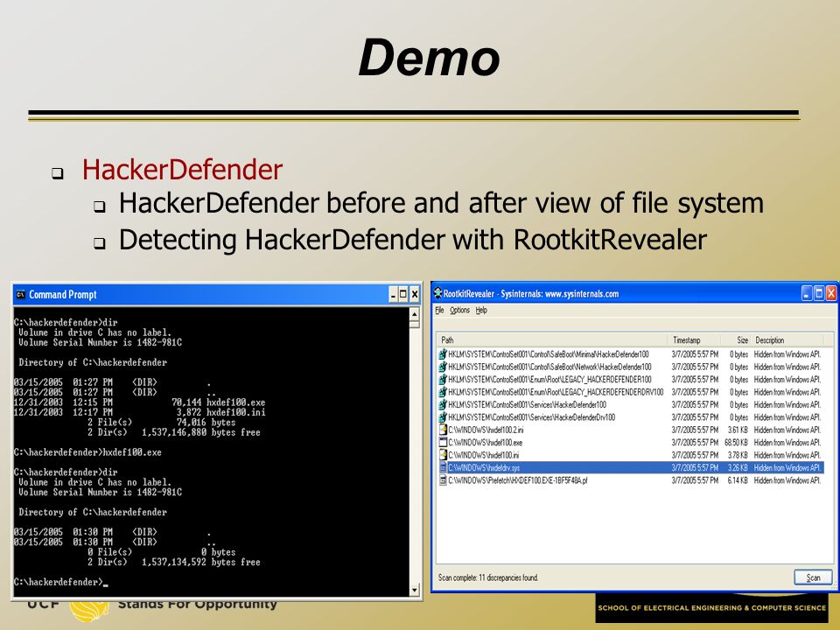Sort results by the Timestamp column header
Screen dimensions: 840x630
693,340
